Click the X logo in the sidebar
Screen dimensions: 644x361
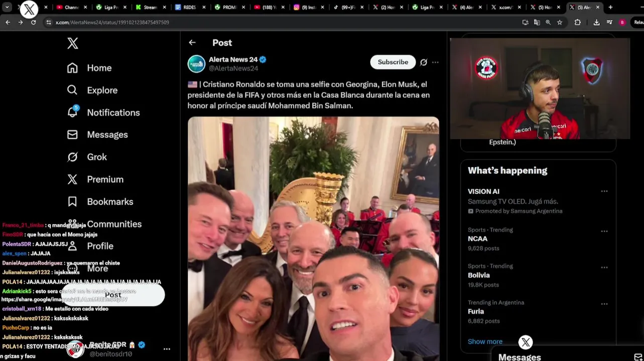pos(73,44)
